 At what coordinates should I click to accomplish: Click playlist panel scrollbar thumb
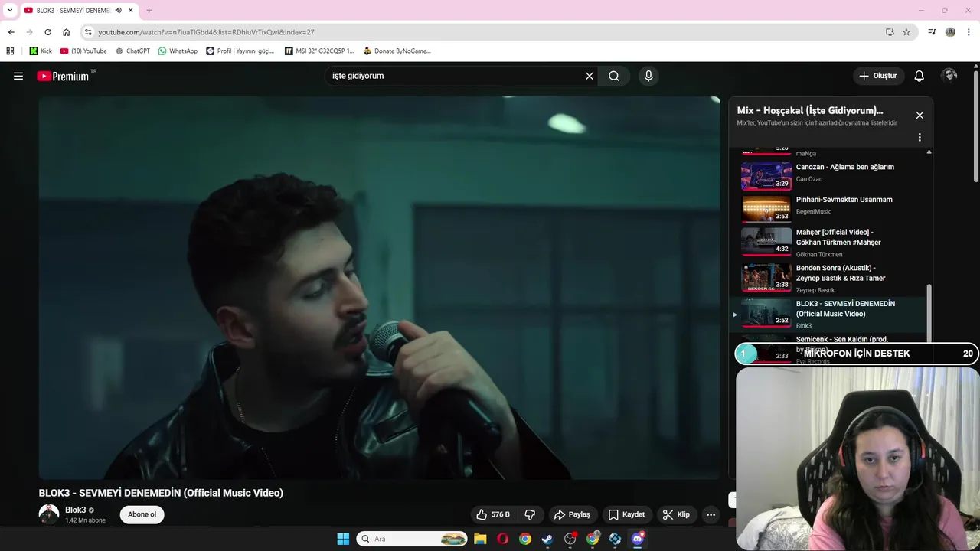click(x=929, y=314)
